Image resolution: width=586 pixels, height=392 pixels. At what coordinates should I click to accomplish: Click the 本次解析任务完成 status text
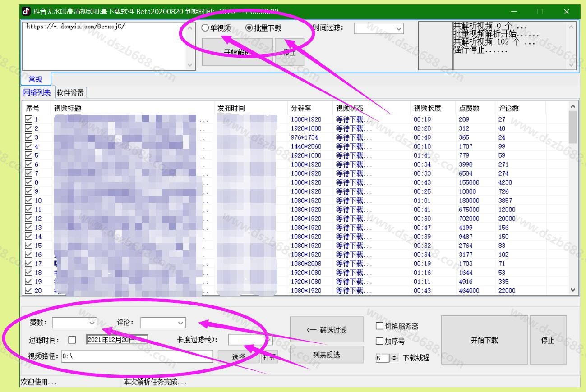tap(155, 383)
